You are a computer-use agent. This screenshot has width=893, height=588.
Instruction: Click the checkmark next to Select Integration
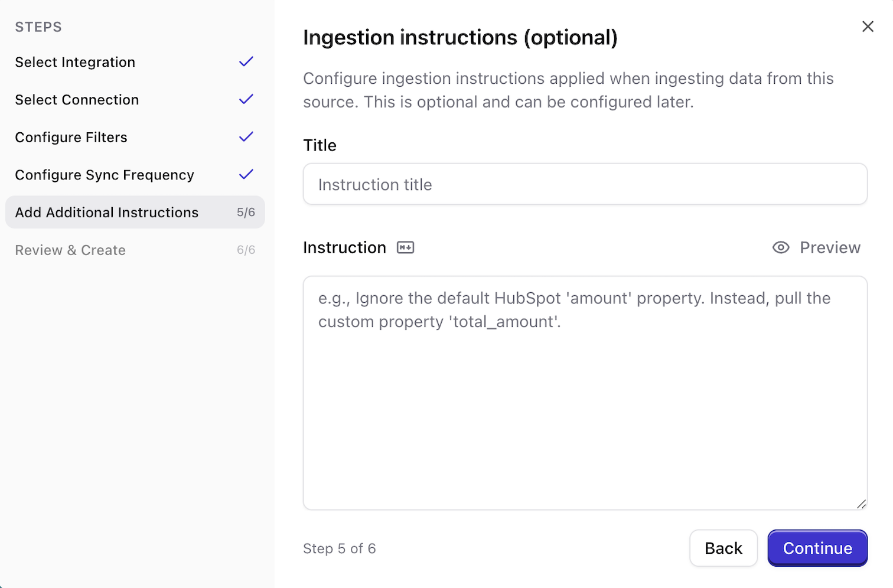coord(246,61)
